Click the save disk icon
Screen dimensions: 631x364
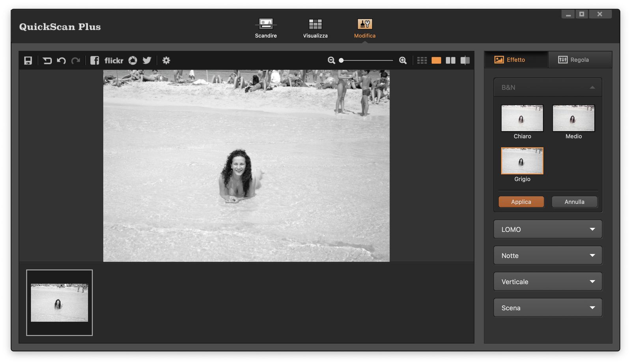[x=28, y=61]
